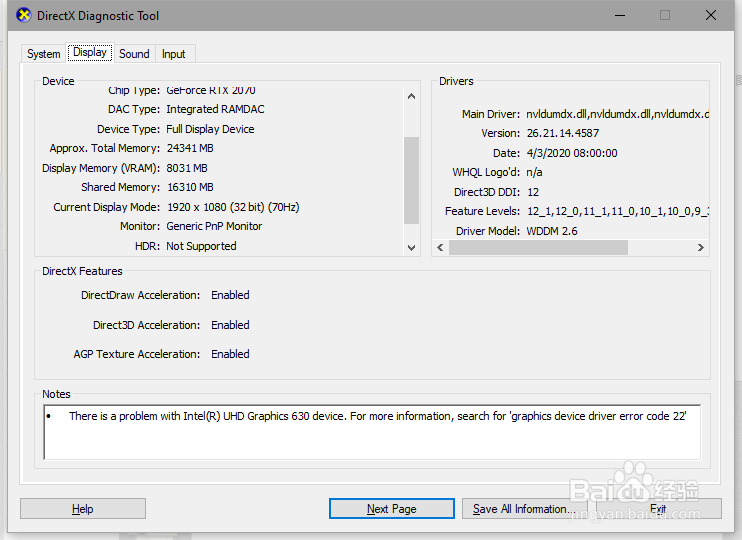Click the DirectX Diagnostic Tool title icon
742x540 pixels.
(x=23, y=15)
